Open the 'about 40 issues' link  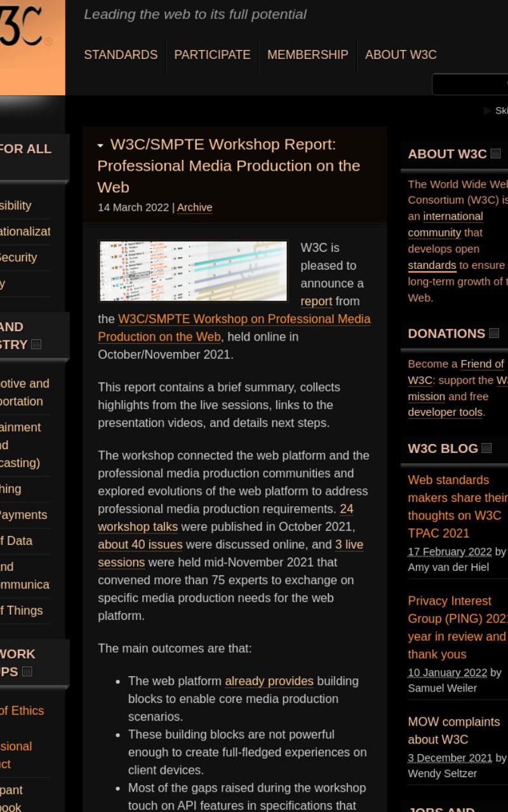(140, 544)
